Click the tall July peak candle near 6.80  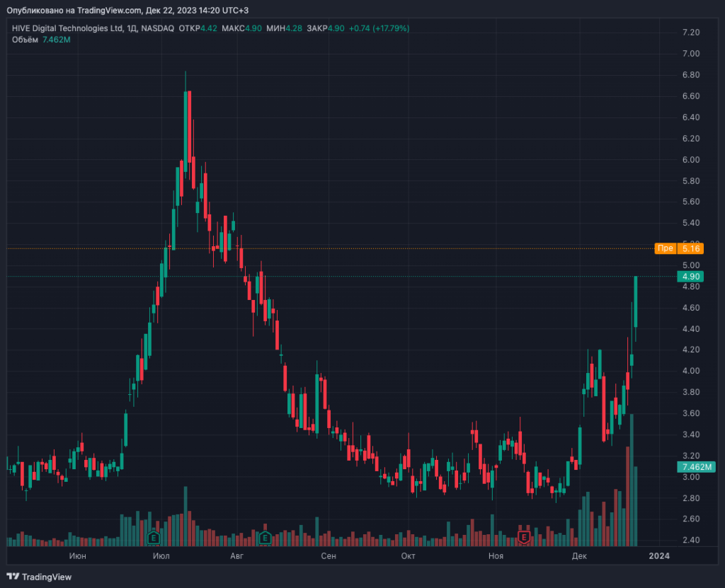coord(185,127)
